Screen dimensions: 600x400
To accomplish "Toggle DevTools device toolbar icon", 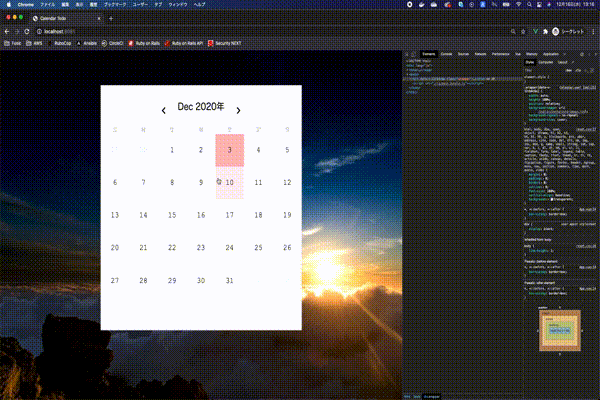I will 413,54.
